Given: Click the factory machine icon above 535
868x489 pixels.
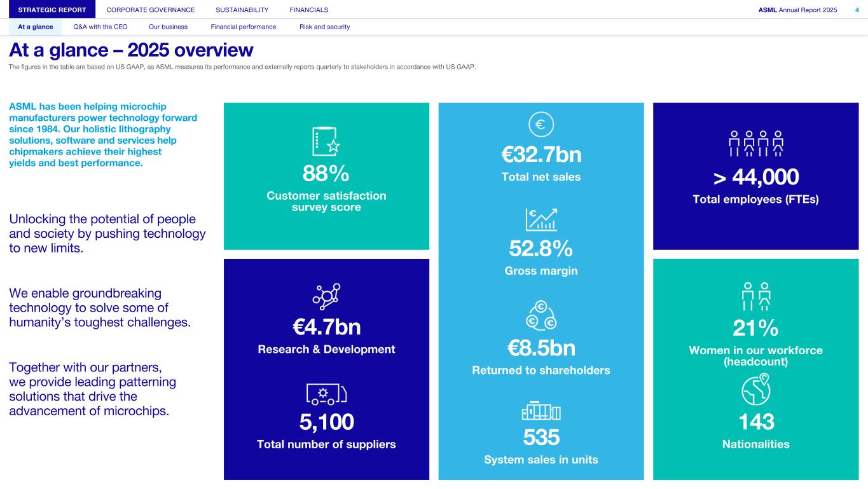Looking at the screenshot, I should [541, 411].
